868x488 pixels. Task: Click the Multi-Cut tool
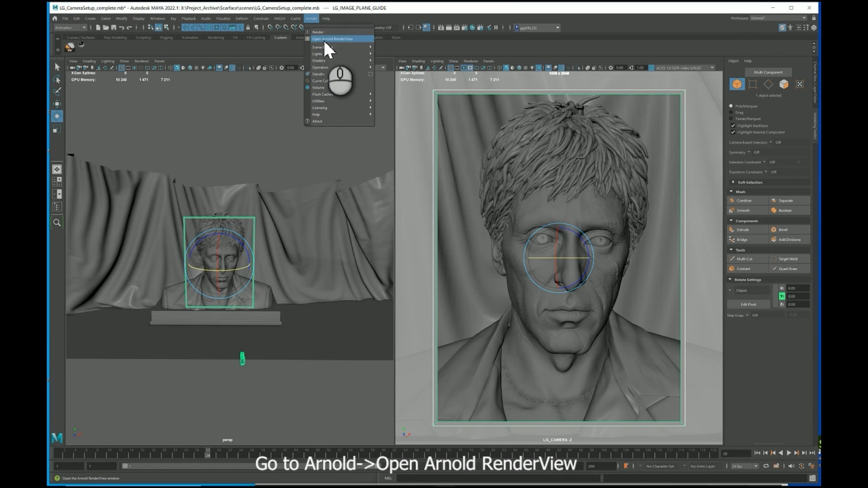click(x=744, y=259)
